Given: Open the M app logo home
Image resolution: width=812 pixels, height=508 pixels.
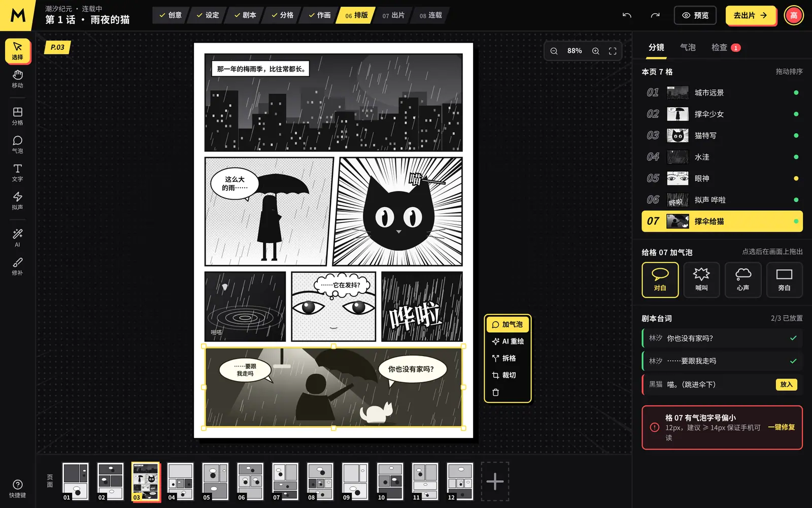Looking at the screenshot, I should 18,15.
